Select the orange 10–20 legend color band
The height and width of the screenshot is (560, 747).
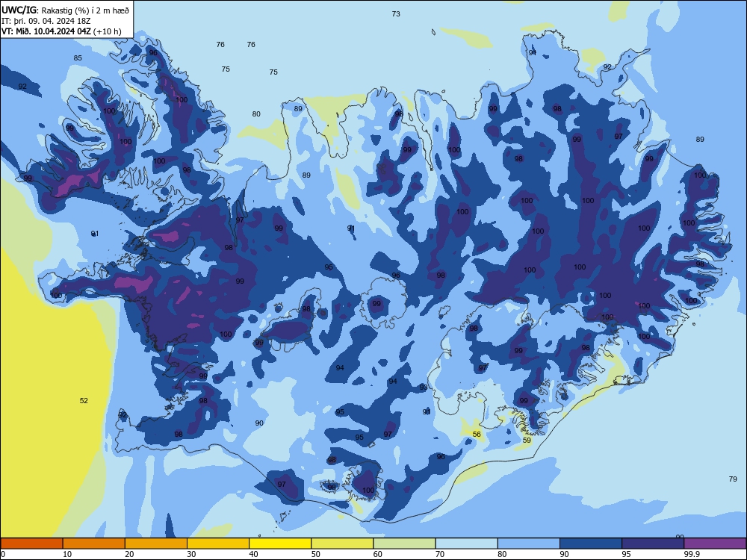94,544
